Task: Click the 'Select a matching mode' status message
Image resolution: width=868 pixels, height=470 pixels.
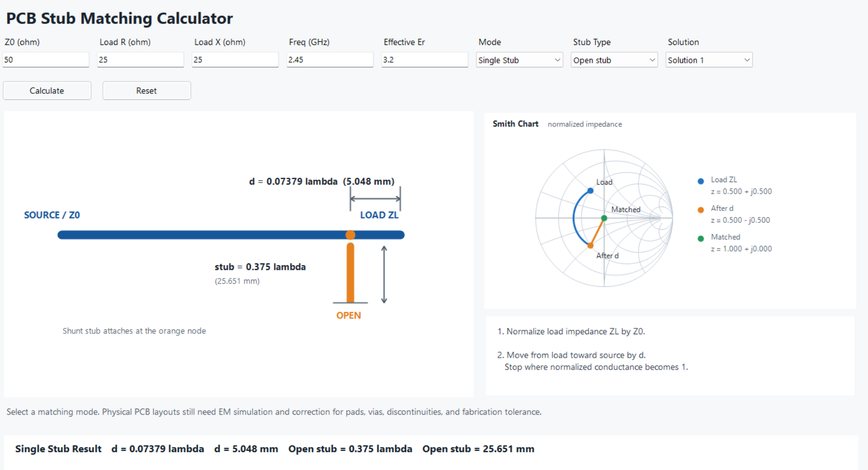Action: [274, 412]
